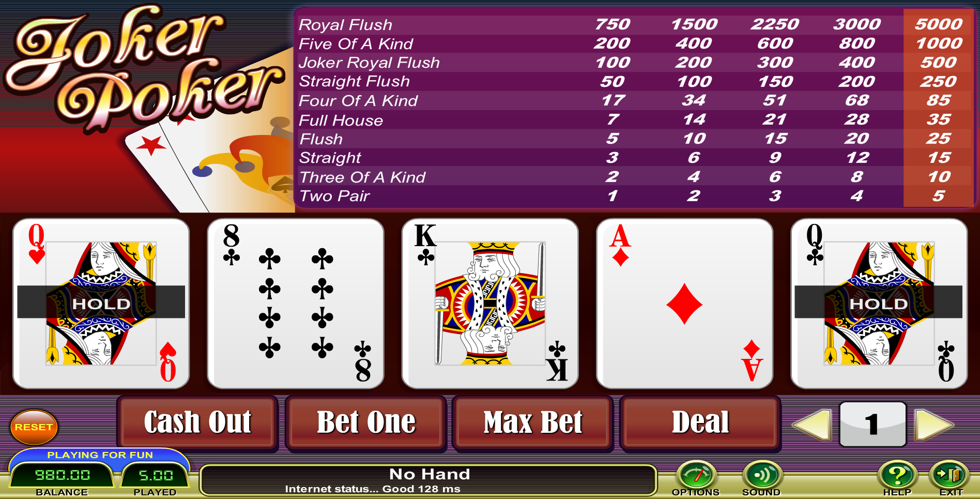The image size is (980, 499).
Task: Toggle hold on Queen of Clubs card
Action: tap(879, 304)
